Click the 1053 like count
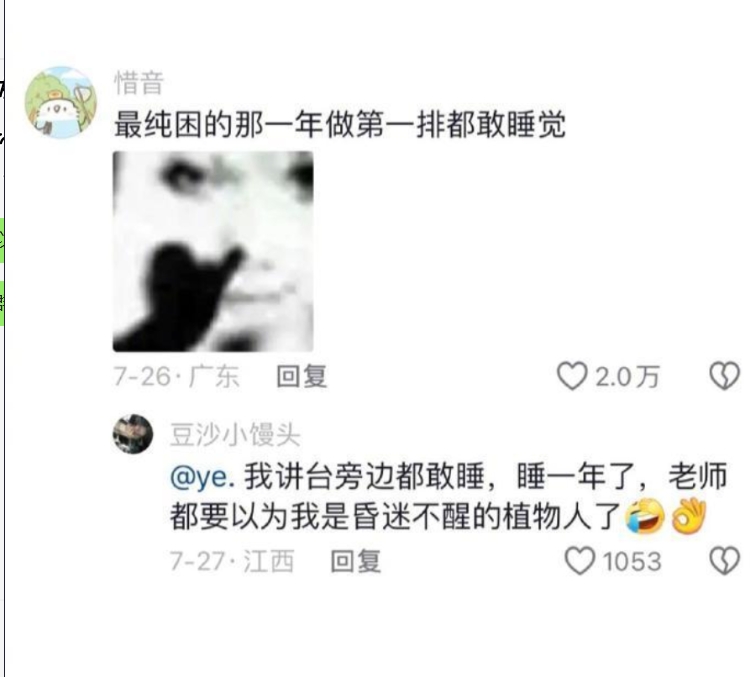 click(632, 561)
